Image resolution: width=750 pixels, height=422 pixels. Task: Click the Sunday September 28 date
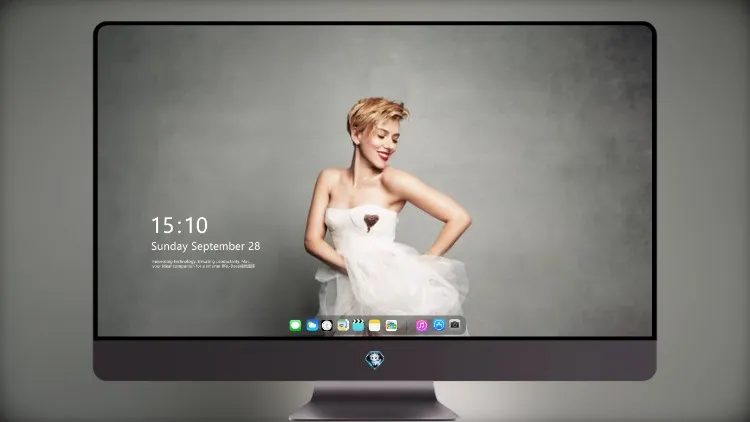pos(206,246)
